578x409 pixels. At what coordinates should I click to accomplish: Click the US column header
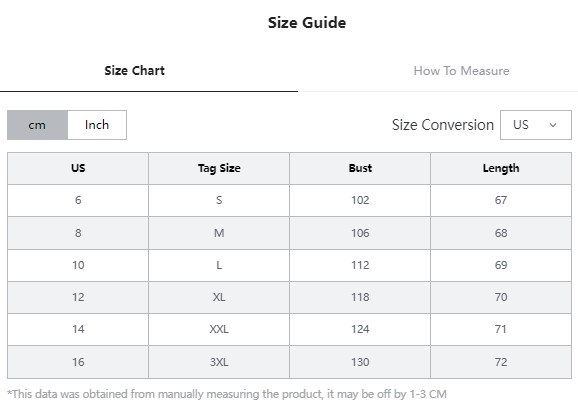78,168
